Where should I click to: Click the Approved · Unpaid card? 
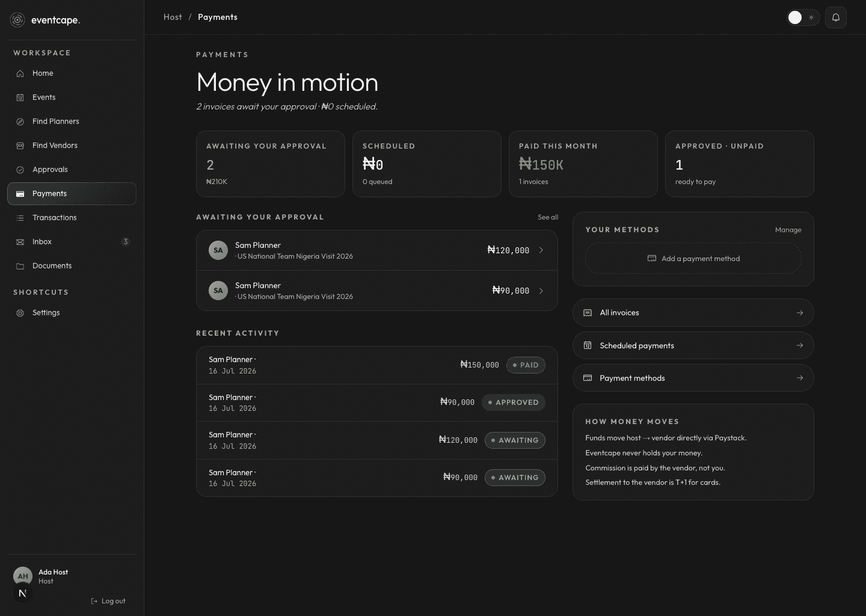pos(740,164)
